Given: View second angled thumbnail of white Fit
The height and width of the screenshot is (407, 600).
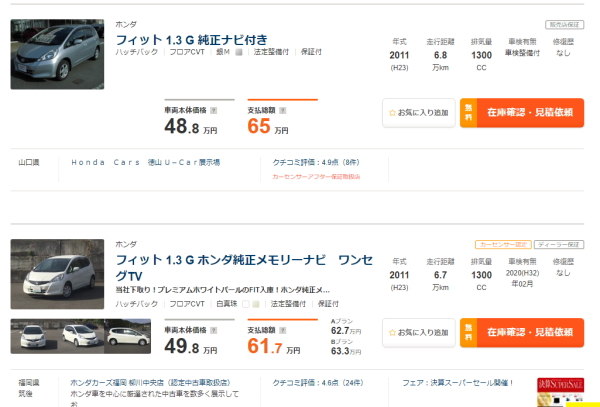Looking at the screenshot, I should coord(81,336).
